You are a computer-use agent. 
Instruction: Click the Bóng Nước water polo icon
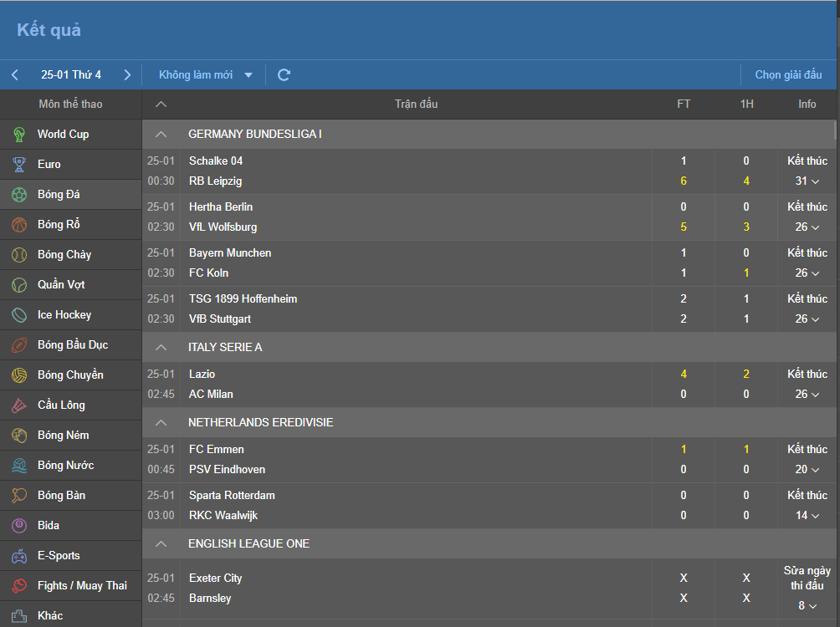[19, 466]
